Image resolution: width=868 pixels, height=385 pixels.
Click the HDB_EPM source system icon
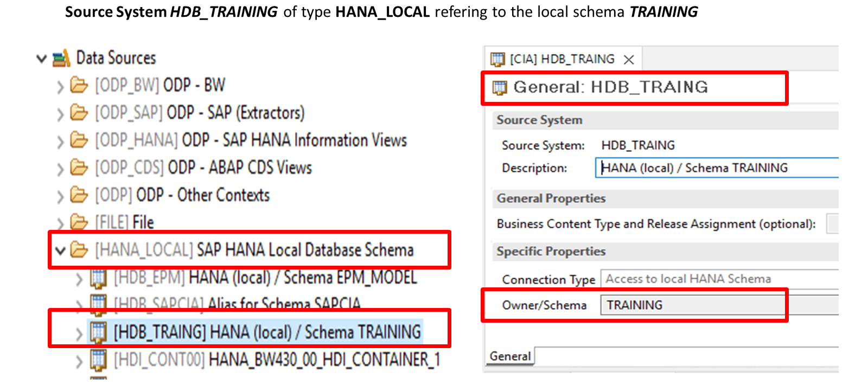coord(98,278)
